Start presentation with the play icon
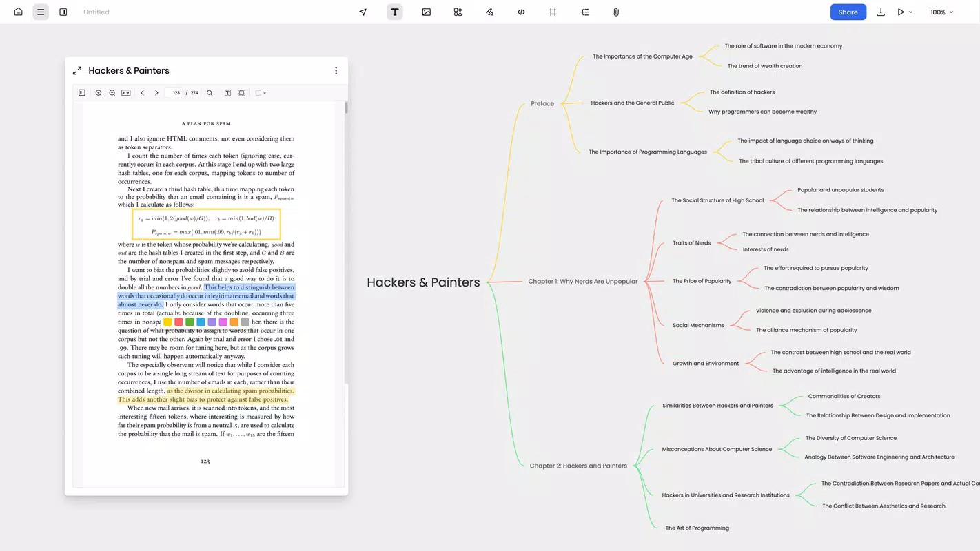The width and height of the screenshot is (980, 551). [901, 12]
